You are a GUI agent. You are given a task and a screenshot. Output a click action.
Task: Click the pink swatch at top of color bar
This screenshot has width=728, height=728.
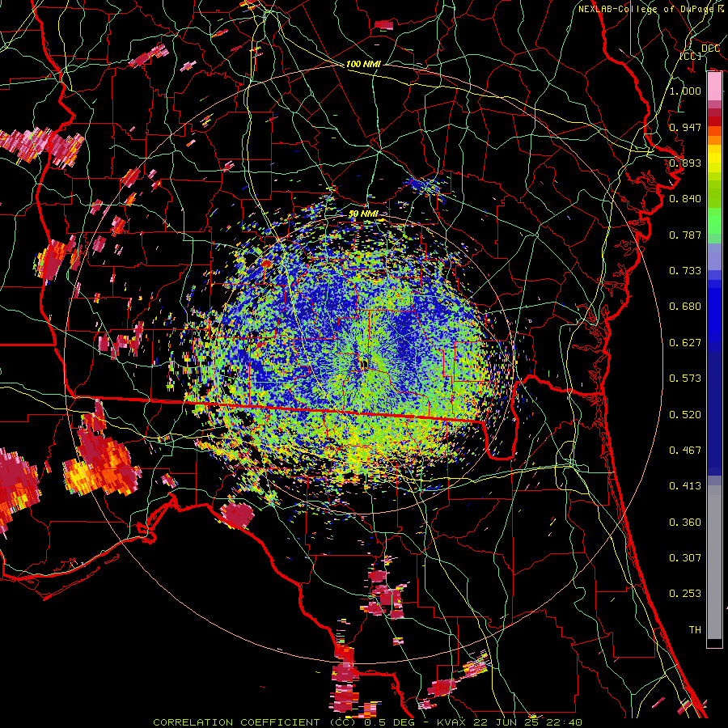pos(714,87)
